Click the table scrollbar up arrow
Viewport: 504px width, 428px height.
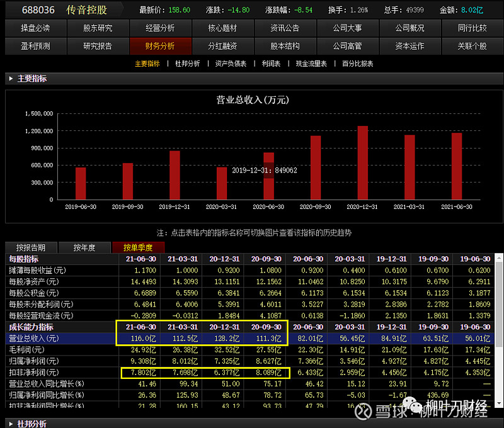499,257
